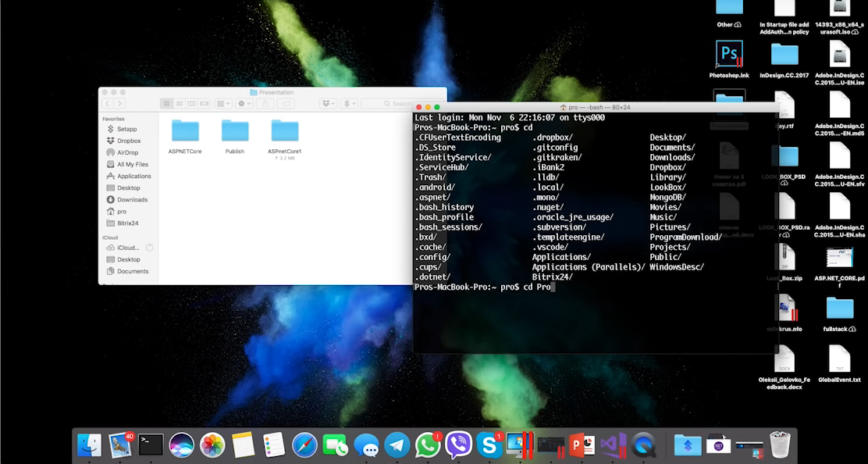868x464 pixels.
Task: Open PowerPoint in the dock
Action: [582, 444]
